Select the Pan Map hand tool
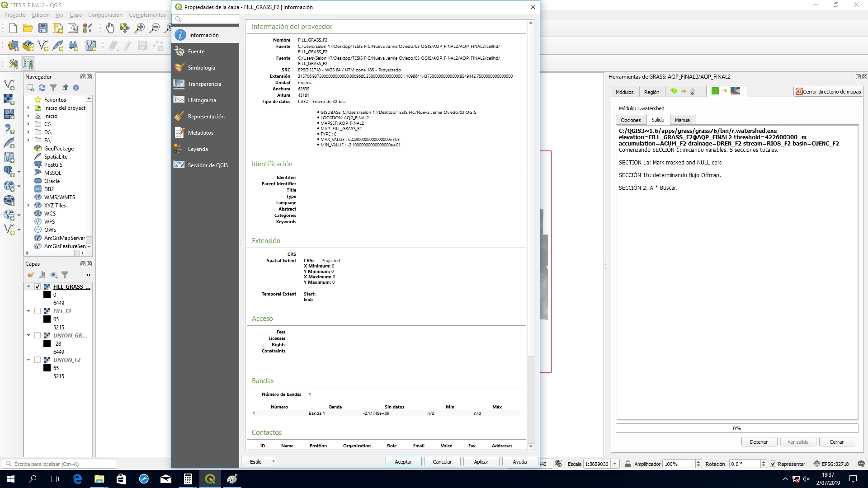868x488 pixels. (x=110, y=28)
